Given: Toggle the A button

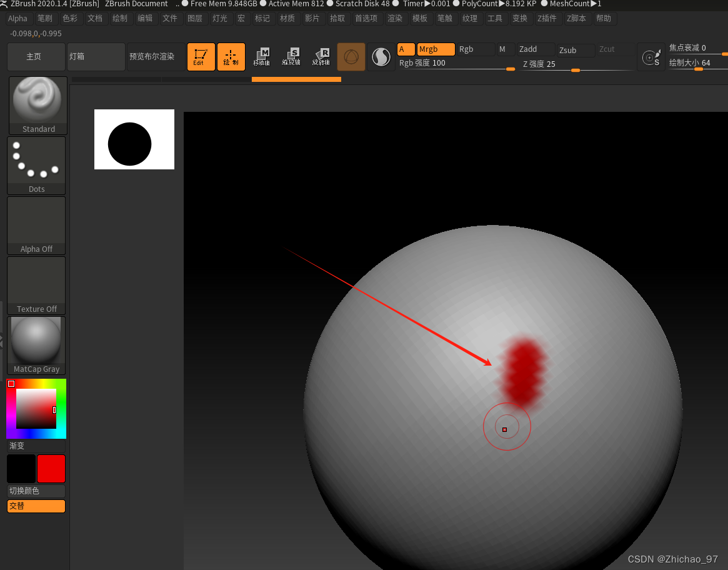Looking at the screenshot, I should (406, 49).
